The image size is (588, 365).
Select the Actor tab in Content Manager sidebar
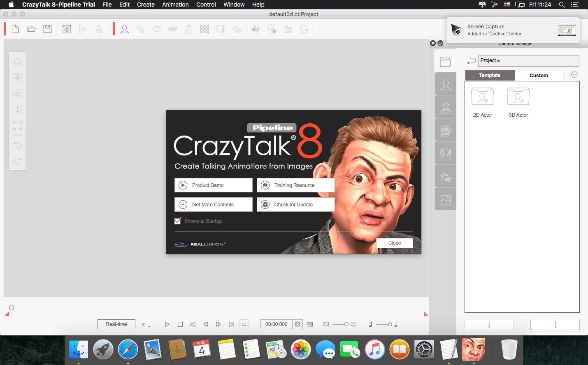446,85
